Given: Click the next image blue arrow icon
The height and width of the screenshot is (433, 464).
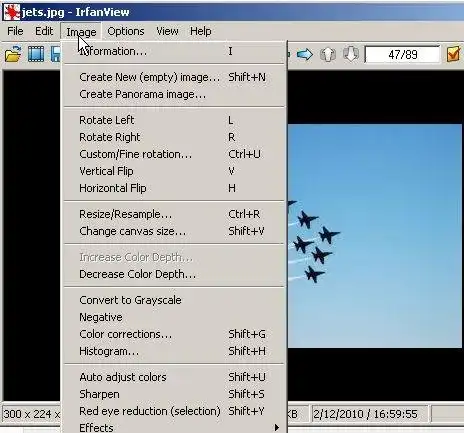Looking at the screenshot, I should coord(304,54).
